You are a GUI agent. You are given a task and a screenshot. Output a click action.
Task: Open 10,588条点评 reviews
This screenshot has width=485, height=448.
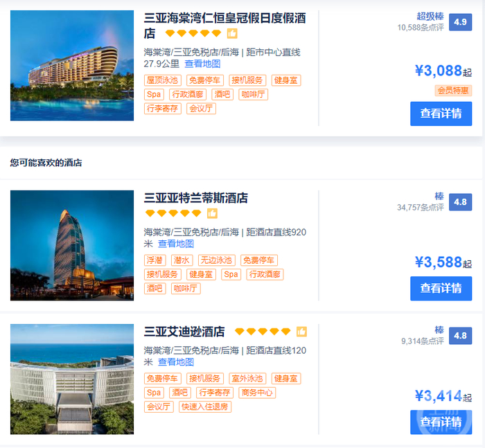pyautogui.click(x=421, y=28)
